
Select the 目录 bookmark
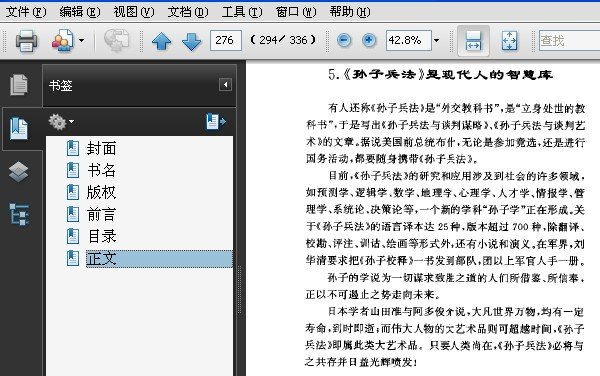click(x=101, y=236)
